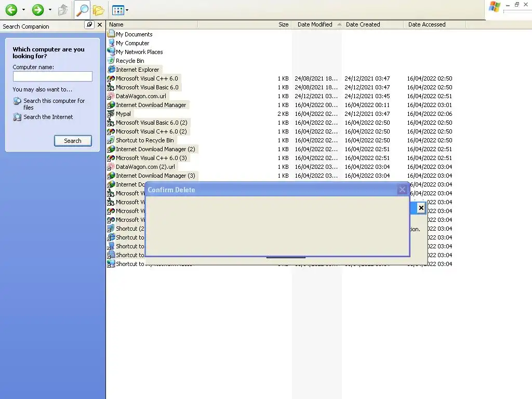
Task: Select the My Computer icon
Action: (111, 43)
